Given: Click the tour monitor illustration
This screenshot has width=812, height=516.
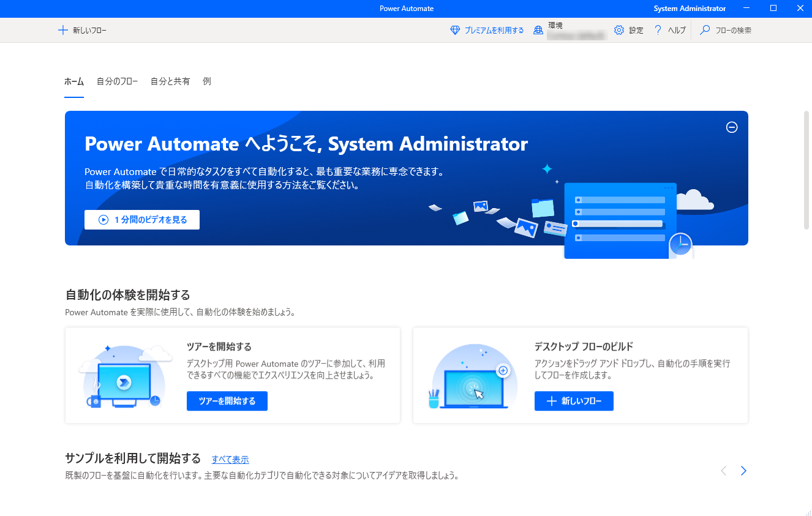Looking at the screenshot, I should click(x=124, y=378).
